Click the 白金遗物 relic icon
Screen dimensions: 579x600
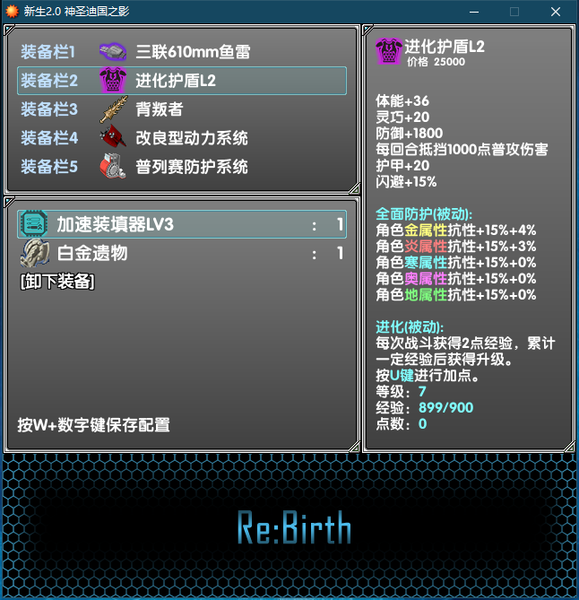click(x=35, y=253)
